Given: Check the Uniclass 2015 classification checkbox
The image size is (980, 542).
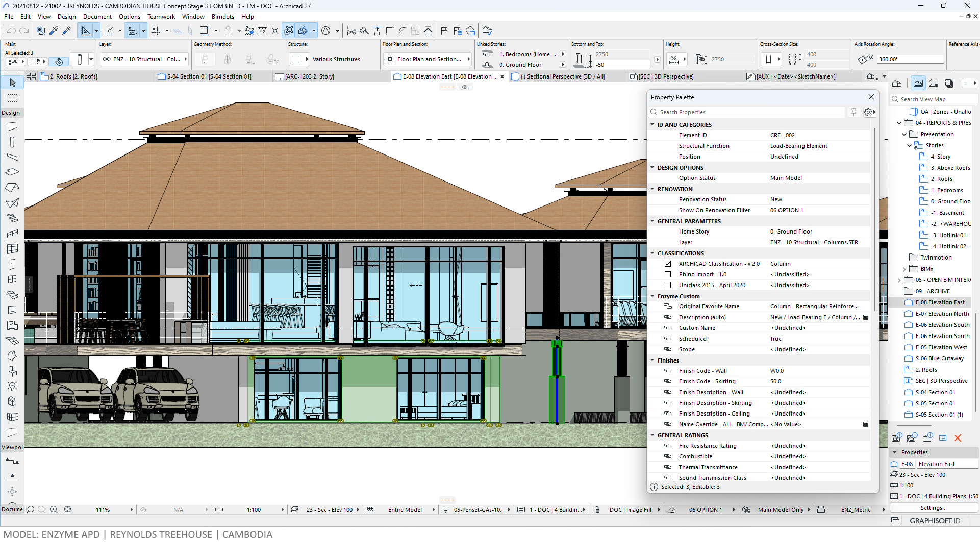Looking at the screenshot, I should pyautogui.click(x=667, y=285).
